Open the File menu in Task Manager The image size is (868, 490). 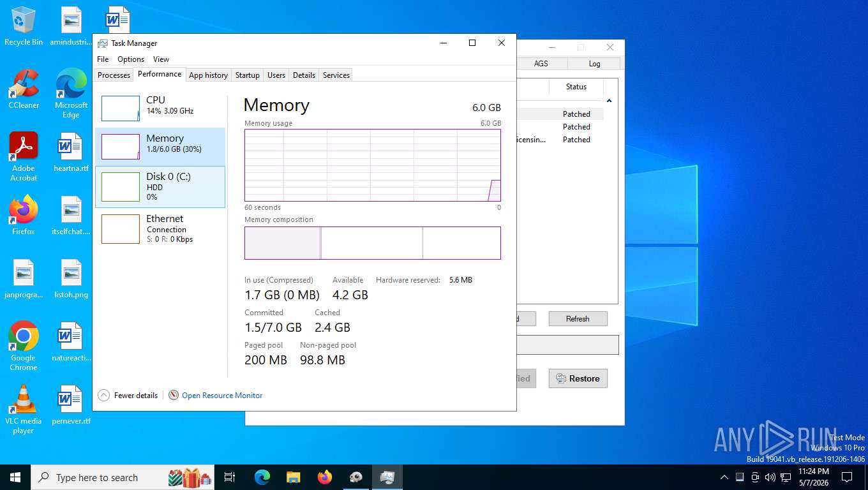tap(103, 59)
